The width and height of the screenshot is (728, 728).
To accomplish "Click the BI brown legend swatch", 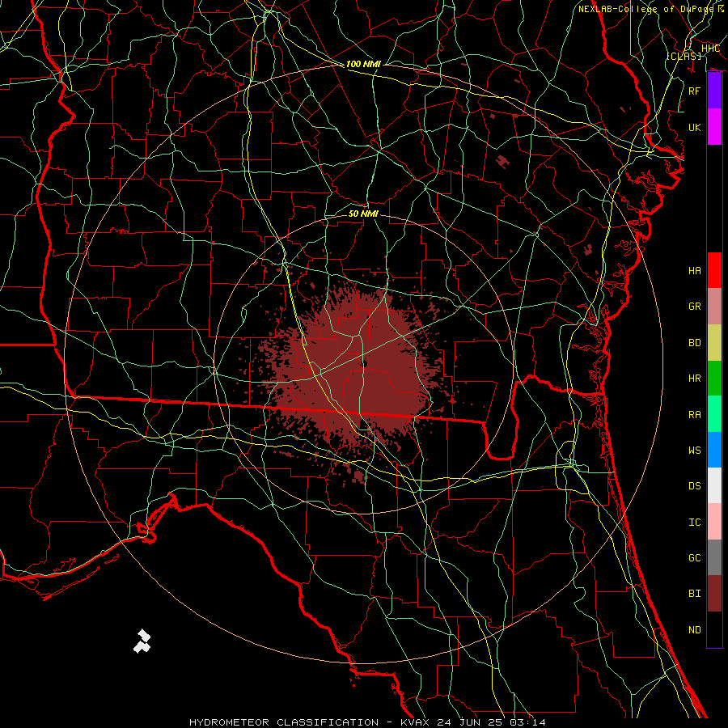I will tap(714, 594).
